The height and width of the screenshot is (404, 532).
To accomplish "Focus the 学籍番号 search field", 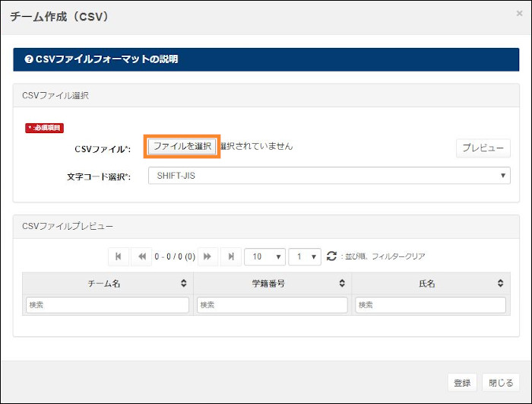I will click(x=272, y=305).
